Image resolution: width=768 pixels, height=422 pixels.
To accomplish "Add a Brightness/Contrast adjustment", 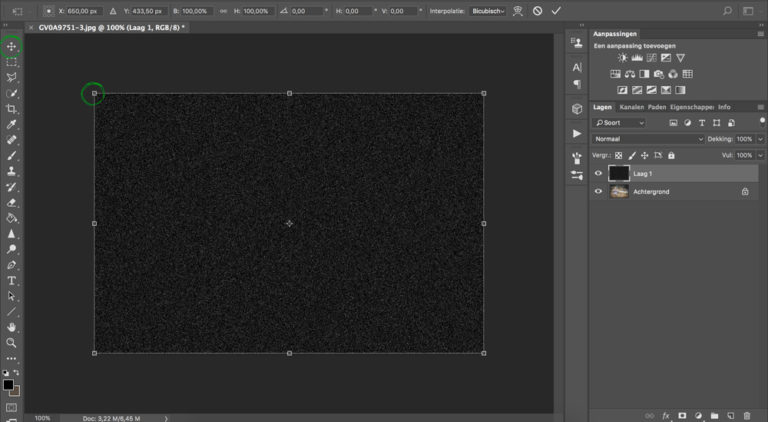I will click(623, 58).
